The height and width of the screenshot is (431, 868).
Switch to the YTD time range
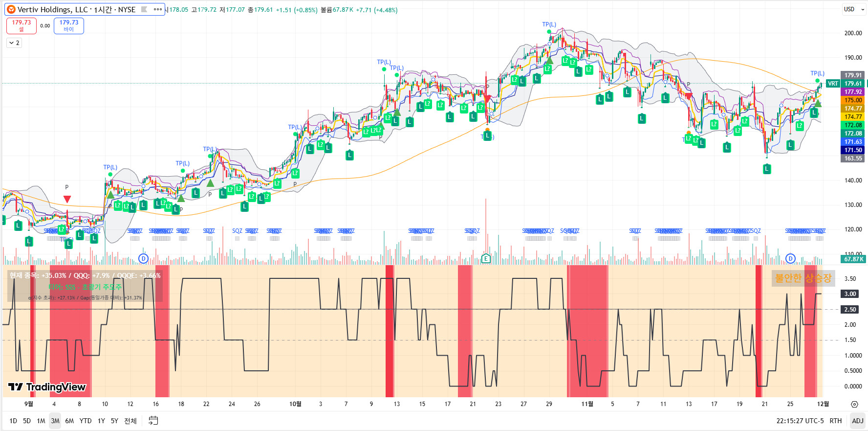86,421
